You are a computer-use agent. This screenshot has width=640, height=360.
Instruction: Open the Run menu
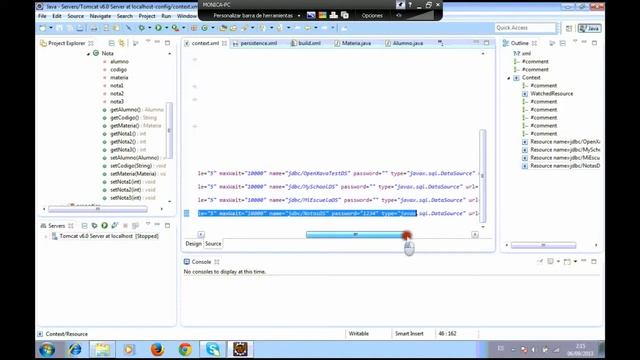[166, 16]
